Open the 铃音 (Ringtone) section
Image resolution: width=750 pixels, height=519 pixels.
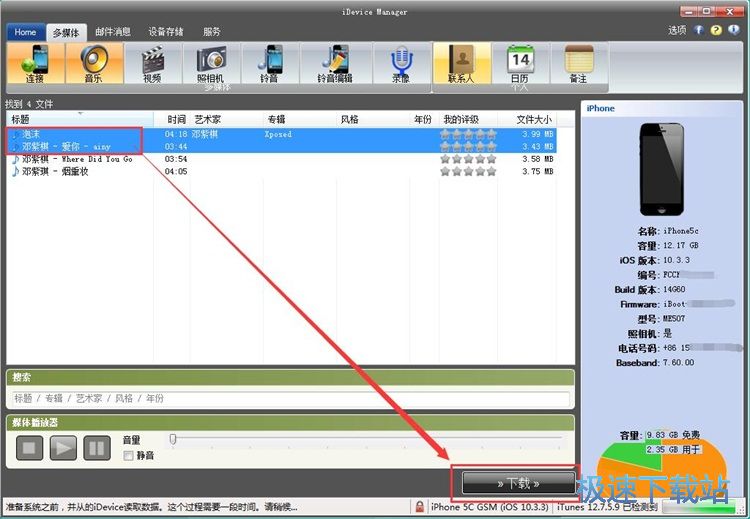(x=269, y=63)
